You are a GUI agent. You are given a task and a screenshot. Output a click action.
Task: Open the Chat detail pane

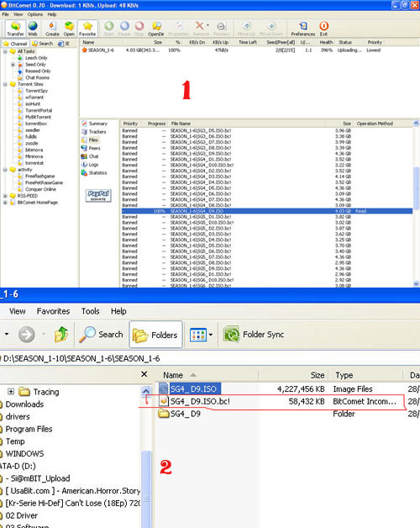(x=93, y=156)
